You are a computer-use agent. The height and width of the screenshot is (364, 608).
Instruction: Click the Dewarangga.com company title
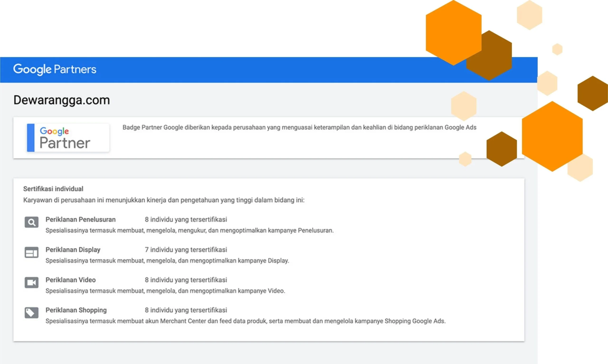click(x=62, y=100)
